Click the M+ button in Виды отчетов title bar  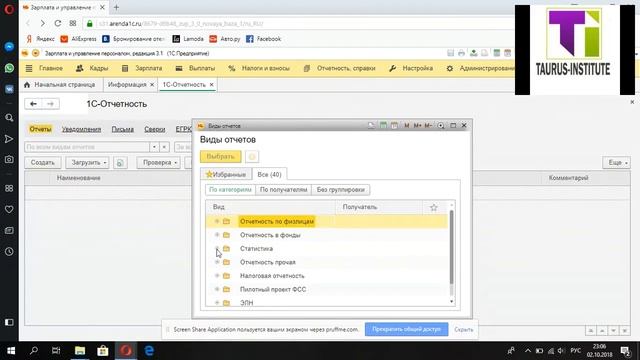[417, 126]
